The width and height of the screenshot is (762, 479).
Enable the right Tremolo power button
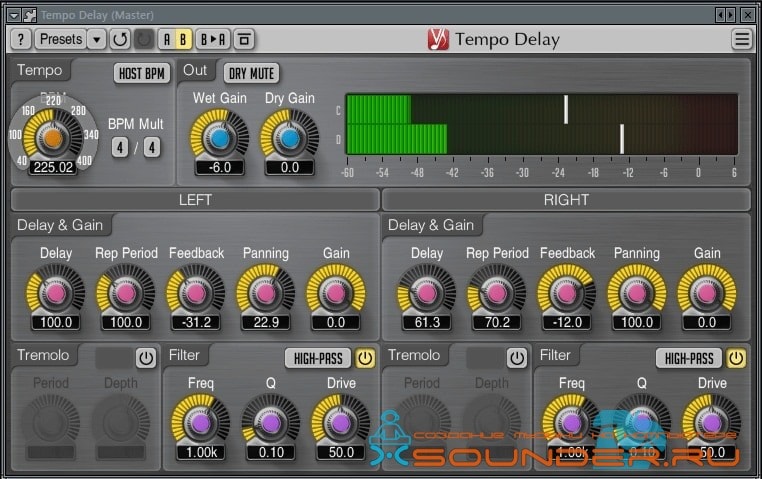(517, 358)
